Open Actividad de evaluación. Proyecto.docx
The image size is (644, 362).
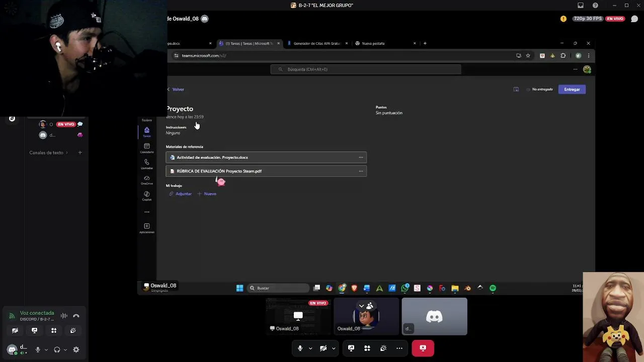click(x=266, y=157)
